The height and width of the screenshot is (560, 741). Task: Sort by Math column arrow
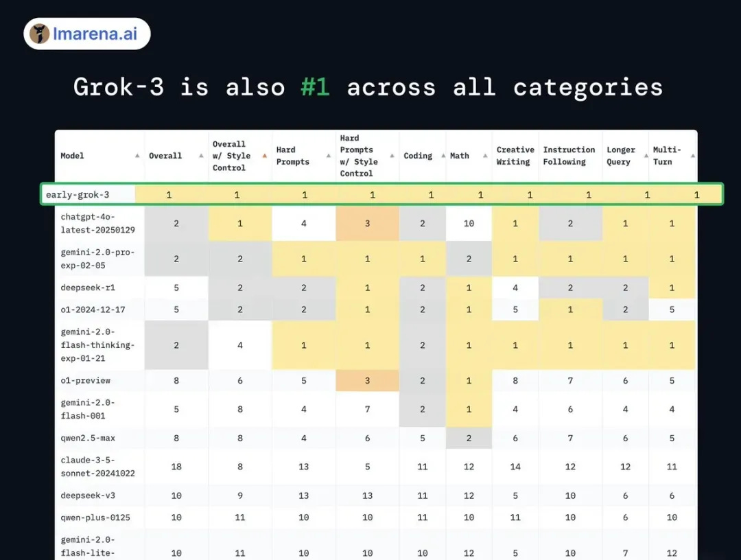tap(485, 156)
